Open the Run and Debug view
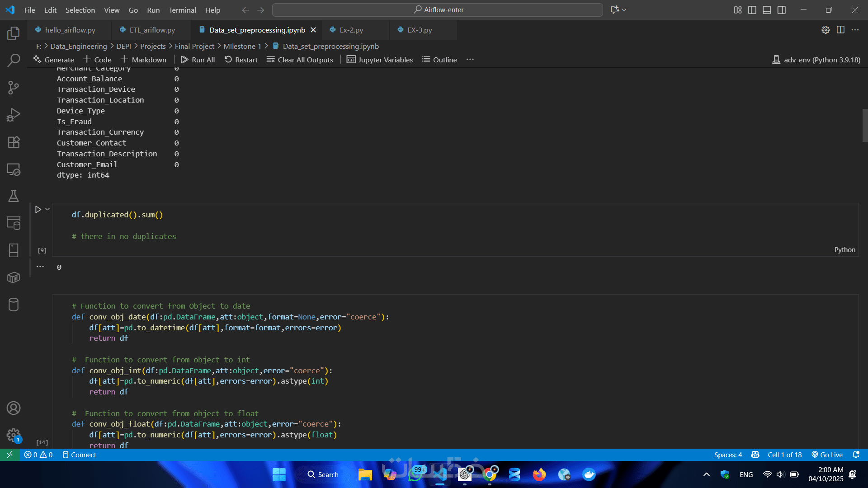This screenshot has height=488, width=868. pyautogui.click(x=14, y=115)
